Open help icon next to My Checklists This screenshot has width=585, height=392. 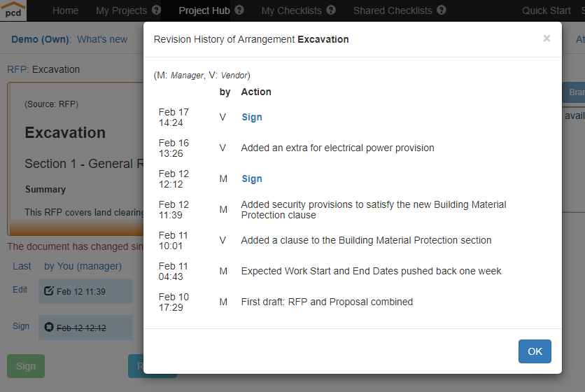point(331,10)
